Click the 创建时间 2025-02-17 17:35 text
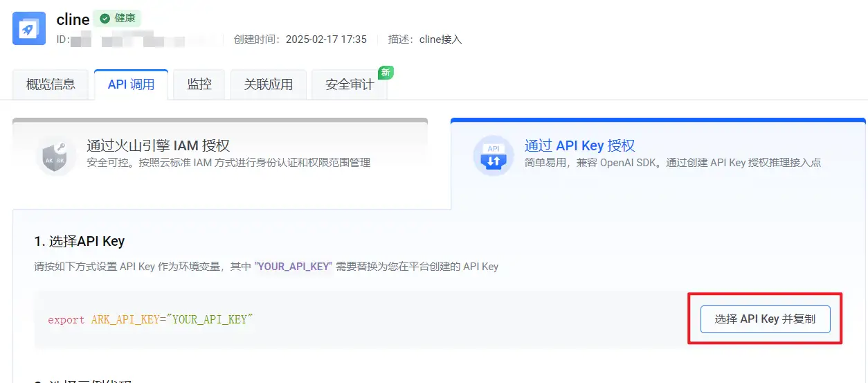 point(300,39)
